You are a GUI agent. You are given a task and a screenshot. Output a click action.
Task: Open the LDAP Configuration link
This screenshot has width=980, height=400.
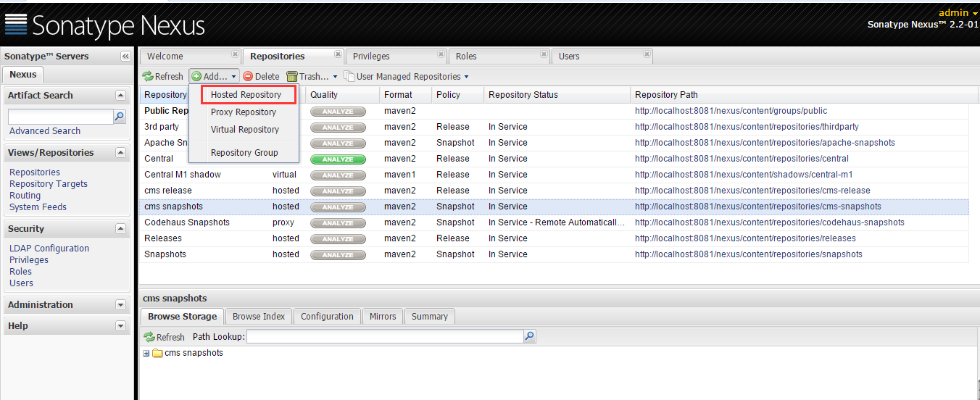tap(49, 249)
